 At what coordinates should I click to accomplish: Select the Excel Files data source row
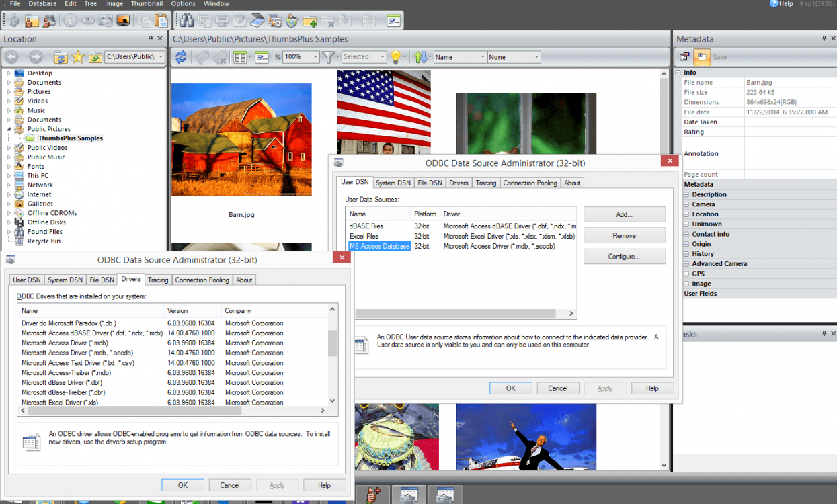point(461,237)
